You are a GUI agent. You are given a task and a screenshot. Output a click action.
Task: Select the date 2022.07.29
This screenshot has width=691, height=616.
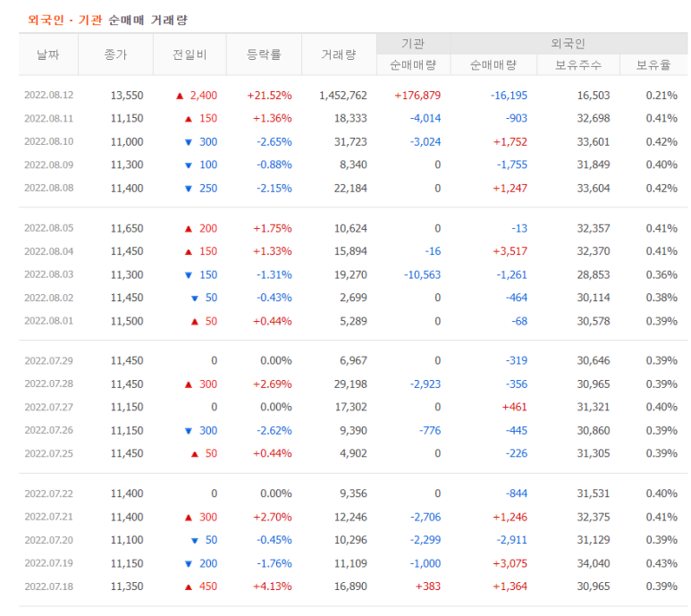tap(49, 361)
